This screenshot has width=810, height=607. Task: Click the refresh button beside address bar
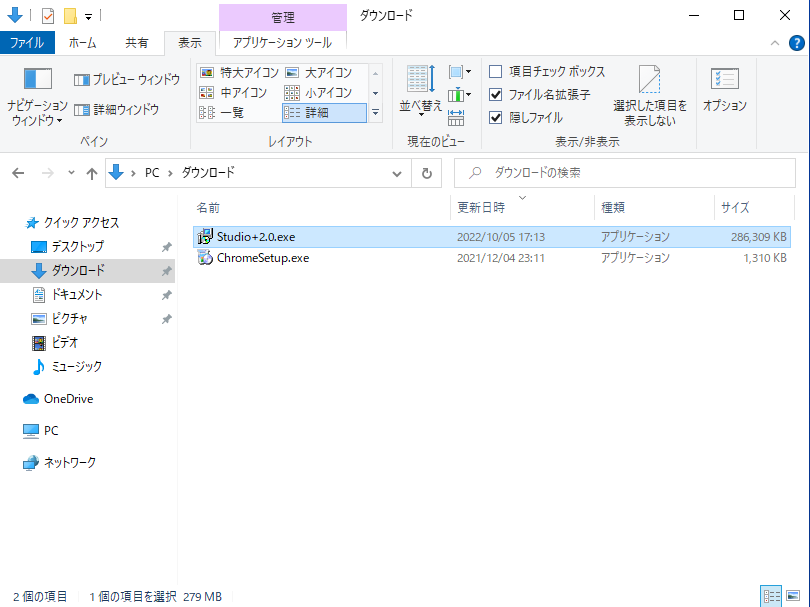[x=427, y=173]
